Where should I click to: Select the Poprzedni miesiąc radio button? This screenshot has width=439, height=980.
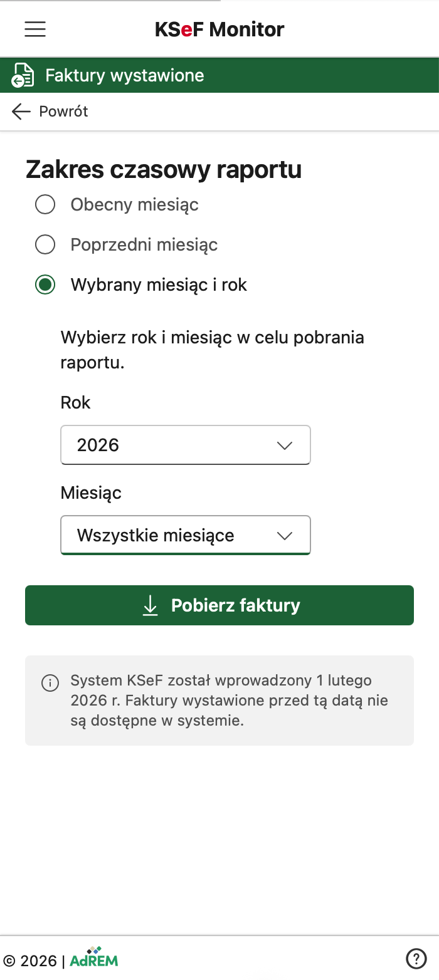[x=45, y=244]
